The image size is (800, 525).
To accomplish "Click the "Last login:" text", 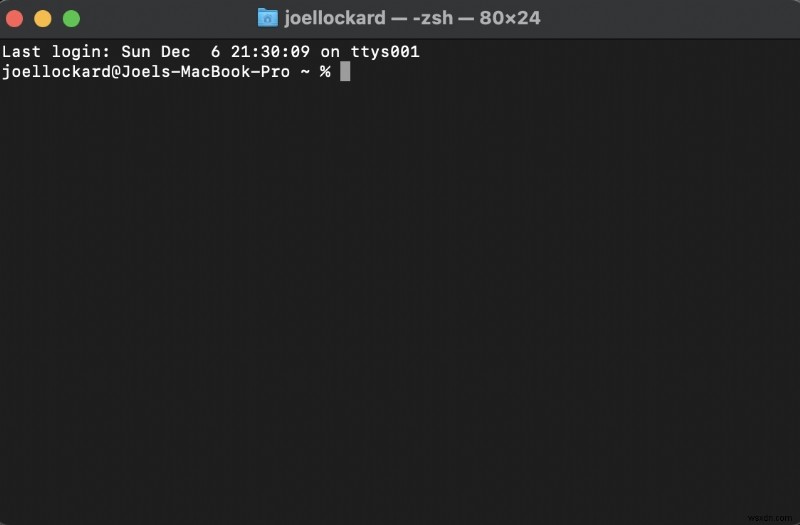I will pos(56,51).
